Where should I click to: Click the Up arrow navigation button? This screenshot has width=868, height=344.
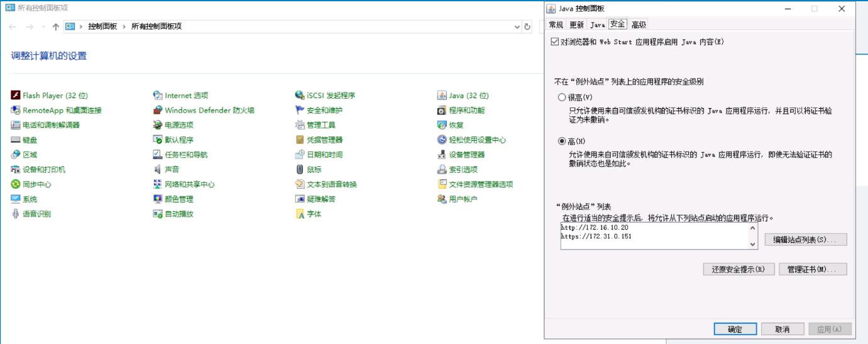coord(56,26)
